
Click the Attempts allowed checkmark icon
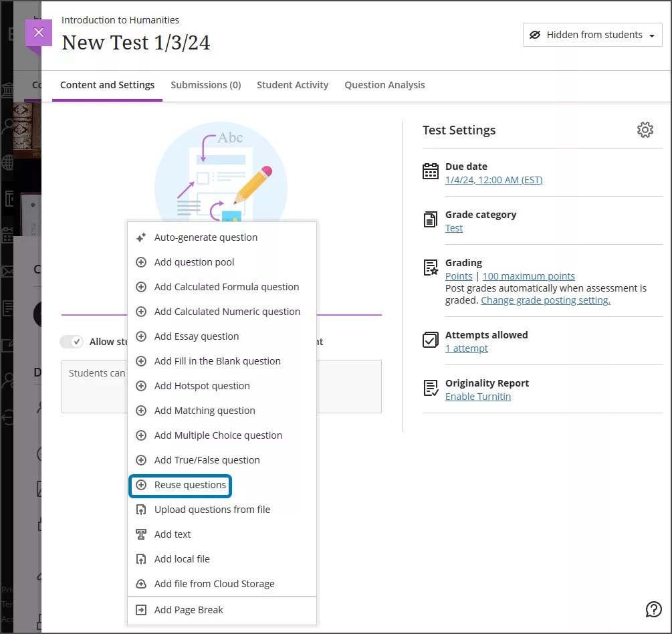(430, 340)
